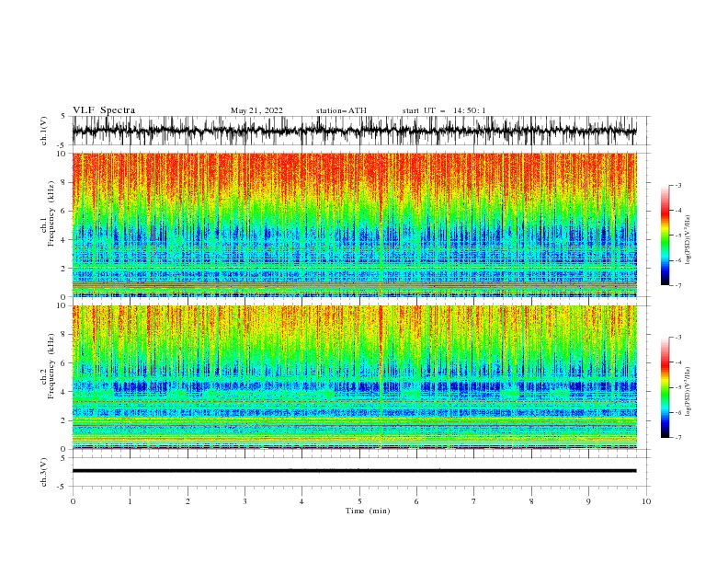
Task: Click the "-7" tick on ch.2 colorbar
Action: click(x=677, y=438)
